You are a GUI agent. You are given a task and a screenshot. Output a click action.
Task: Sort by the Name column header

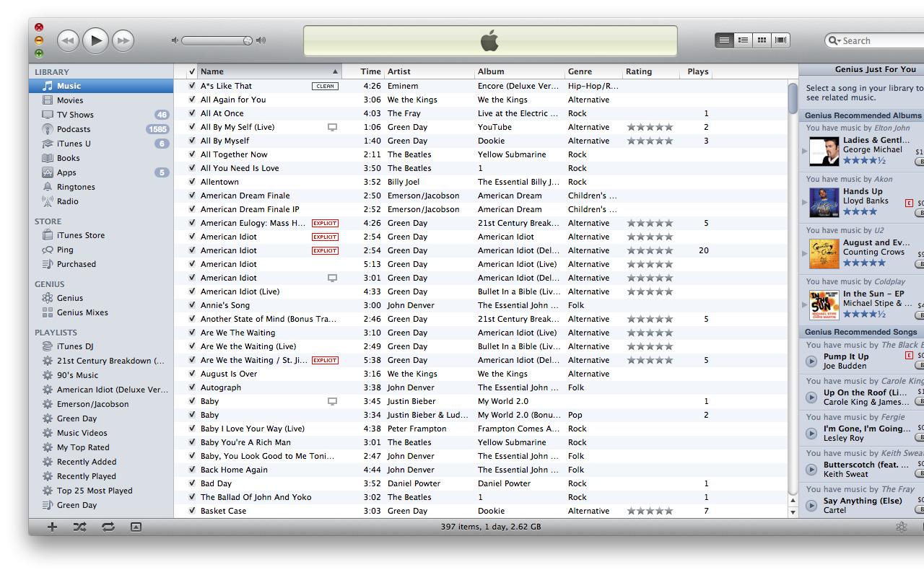(269, 71)
